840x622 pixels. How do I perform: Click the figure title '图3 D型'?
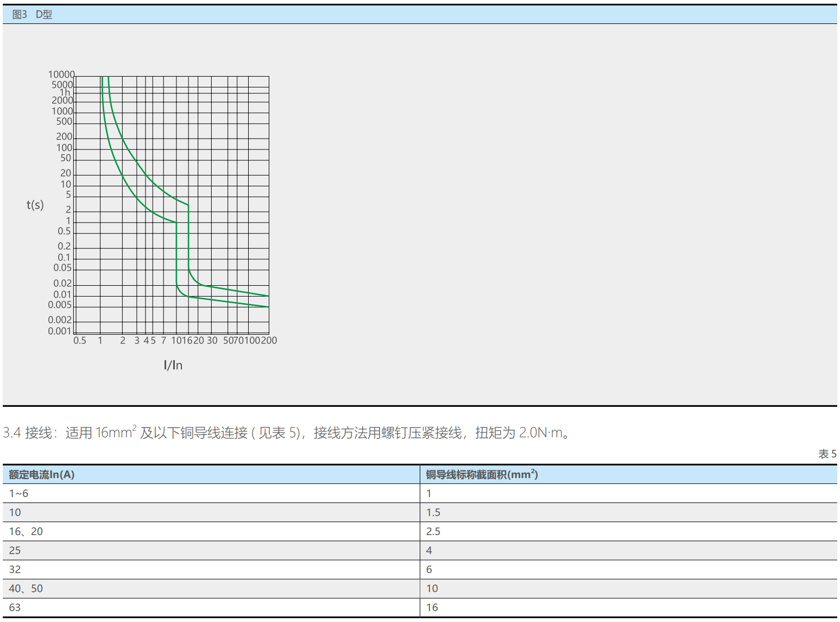(x=32, y=15)
